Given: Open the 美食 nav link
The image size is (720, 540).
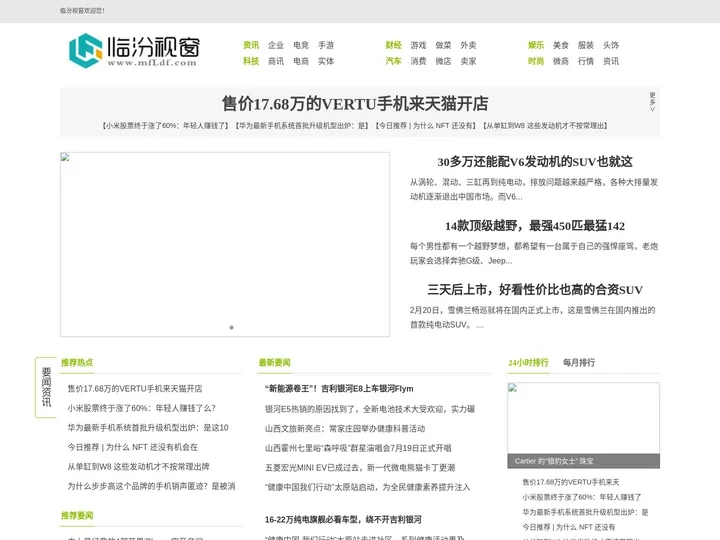Looking at the screenshot, I should tap(561, 45).
